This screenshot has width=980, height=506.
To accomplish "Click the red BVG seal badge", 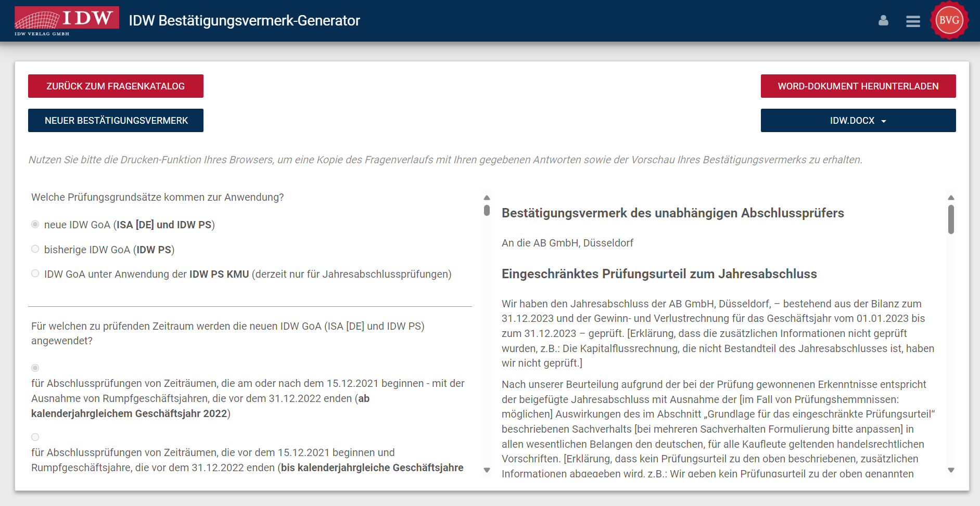I will click(949, 20).
